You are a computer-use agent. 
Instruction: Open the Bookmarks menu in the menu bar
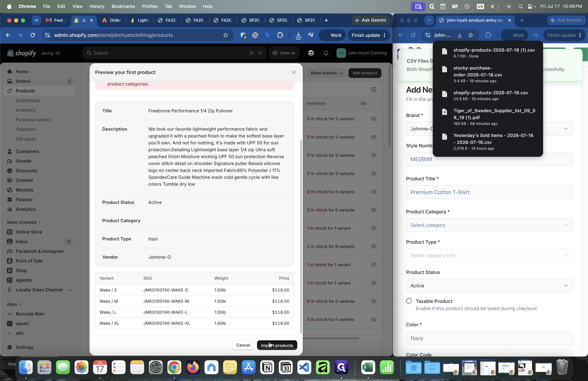[x=123, y=6]
